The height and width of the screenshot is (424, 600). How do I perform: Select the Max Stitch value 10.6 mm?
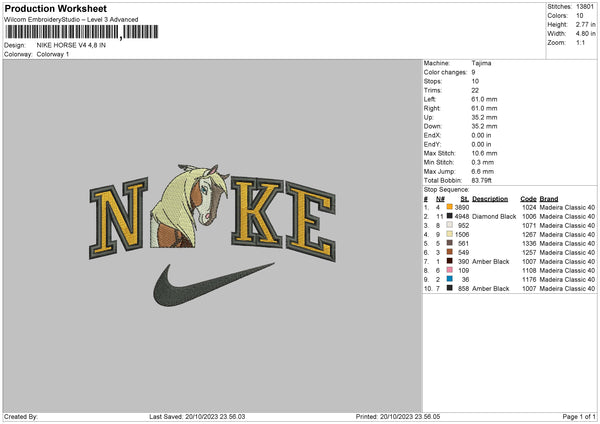(484, 153)
